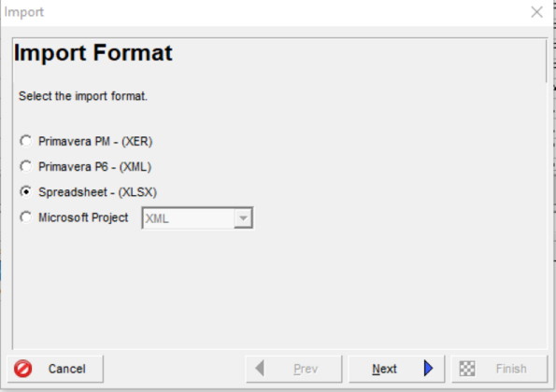Screen dimensions: 556x392
Task: Click the Import Format heading
Action: (x=93, y=53)
